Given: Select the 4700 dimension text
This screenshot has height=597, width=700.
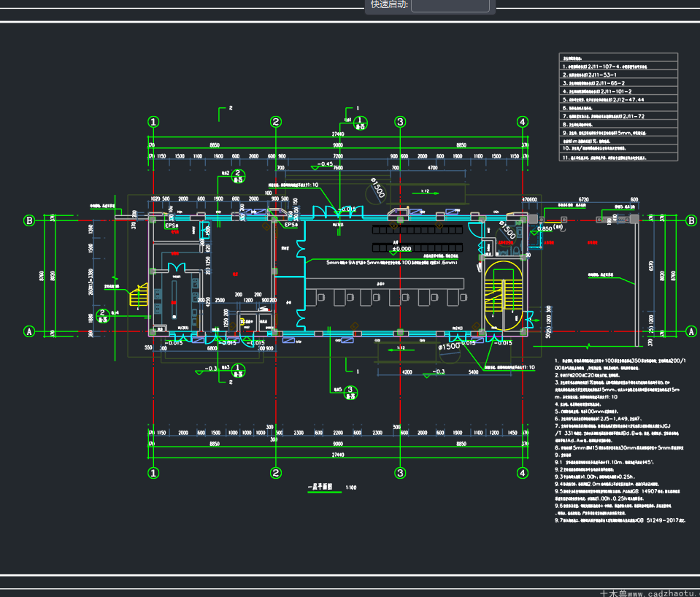Looking at the screenshot, I should (433, 168).
